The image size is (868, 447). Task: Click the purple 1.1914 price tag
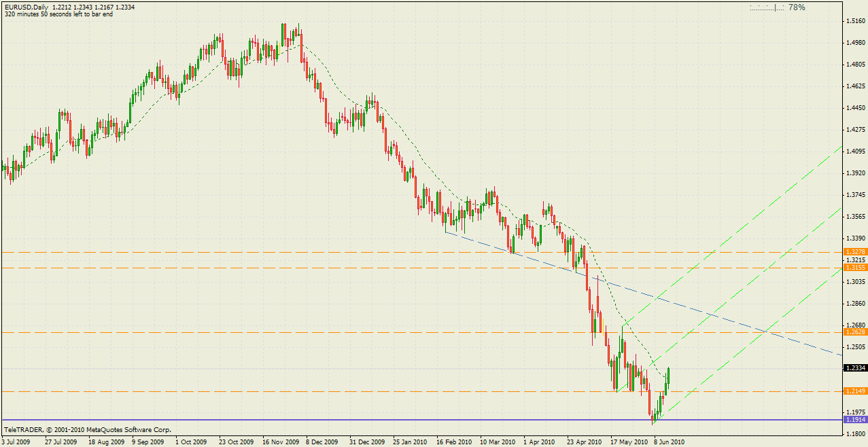(854, 420)
